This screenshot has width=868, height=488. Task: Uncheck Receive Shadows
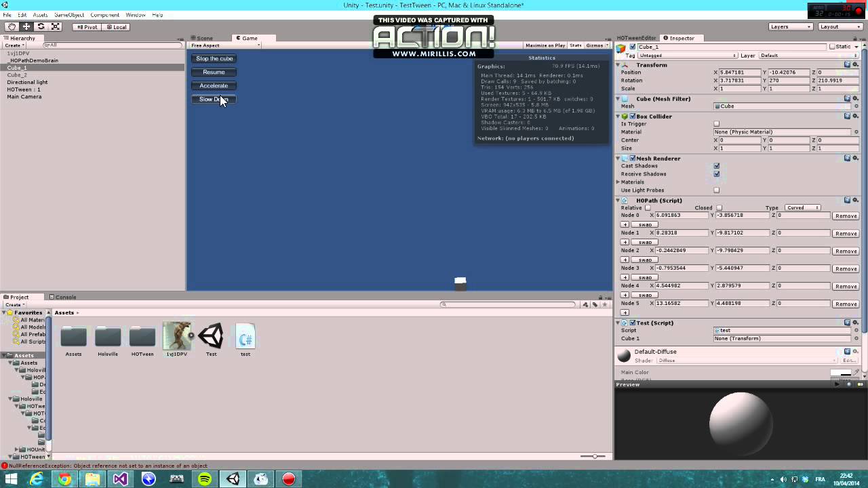pos(716,174)
